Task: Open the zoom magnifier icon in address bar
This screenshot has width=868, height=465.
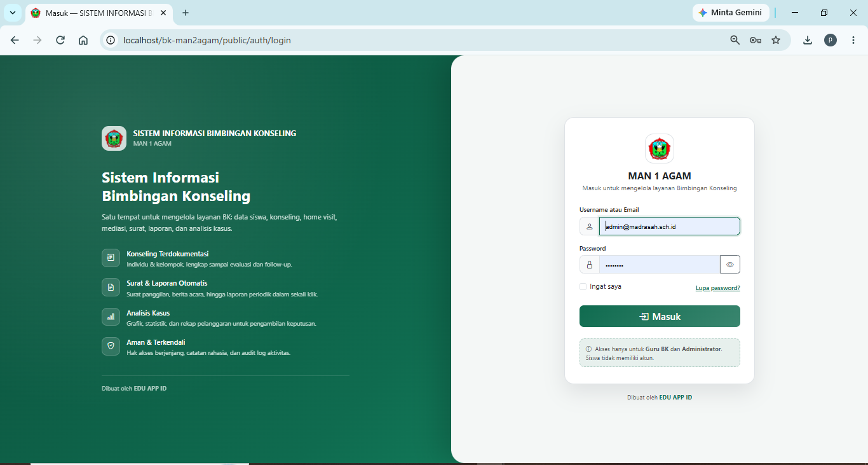Action: point(735,40)
